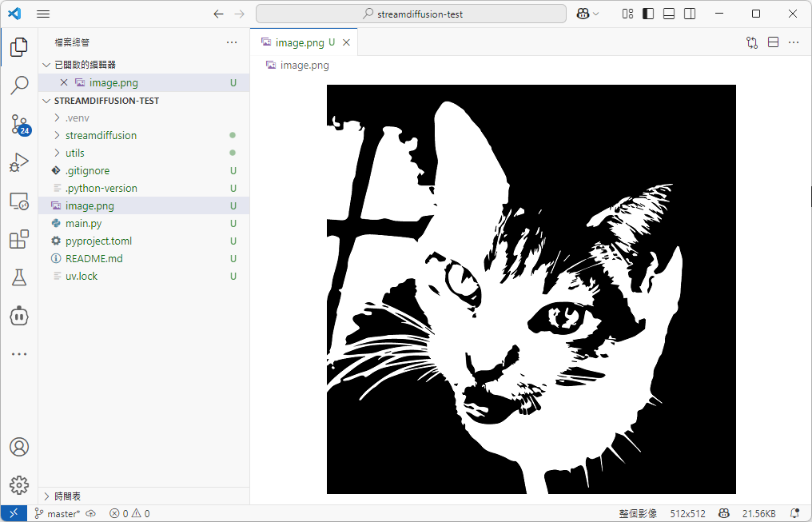Expand the utils folder
Screen dimensions: 812x522
74,153
